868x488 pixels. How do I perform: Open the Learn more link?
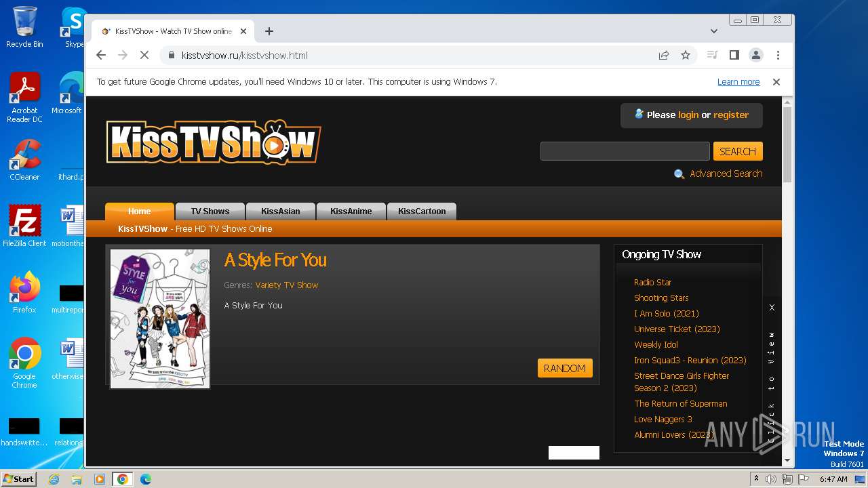pos(738,81)
